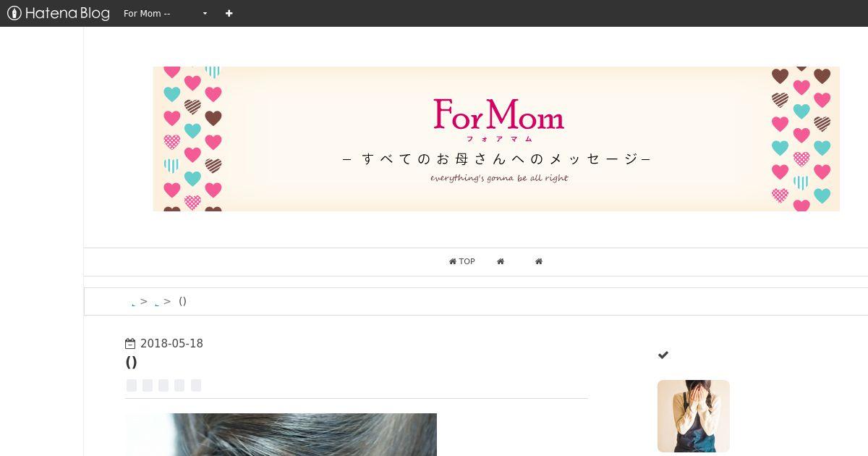Screen dimensions: 868x456
Task: Click the checkmark icon in sidebar
Action: [663, 355]
